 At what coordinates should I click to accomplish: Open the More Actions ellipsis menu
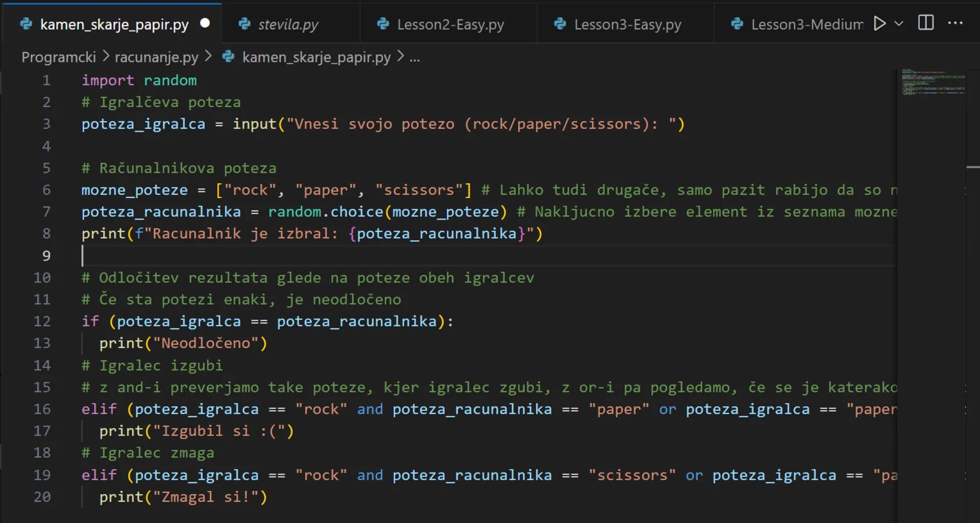point(955,23)
